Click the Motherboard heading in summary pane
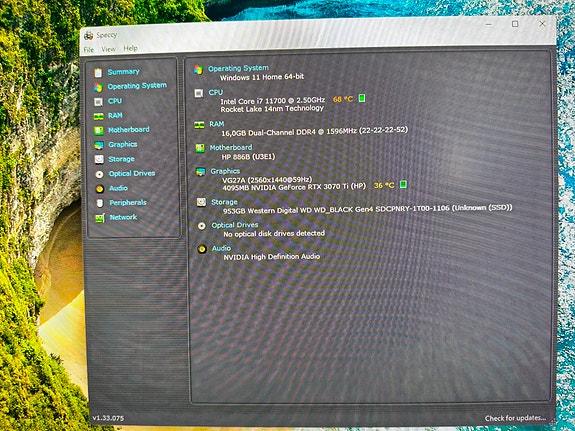This screenshot has width=575, height=431. 231,147
